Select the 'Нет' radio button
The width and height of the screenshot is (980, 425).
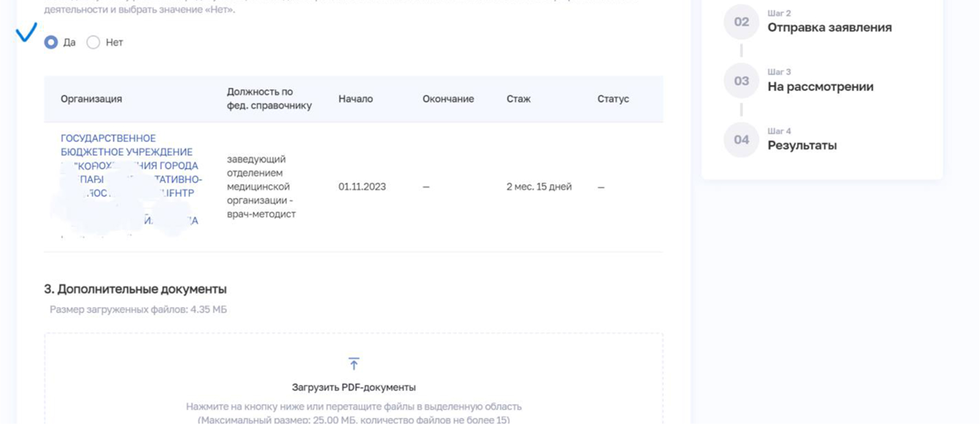[x=93, y=42]
